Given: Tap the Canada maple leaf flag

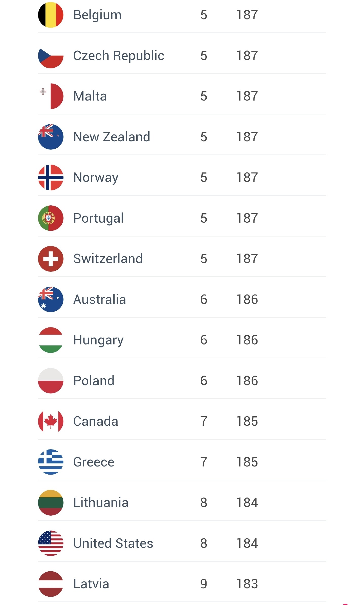Looking at the screenshot, I should pos(51,421).
